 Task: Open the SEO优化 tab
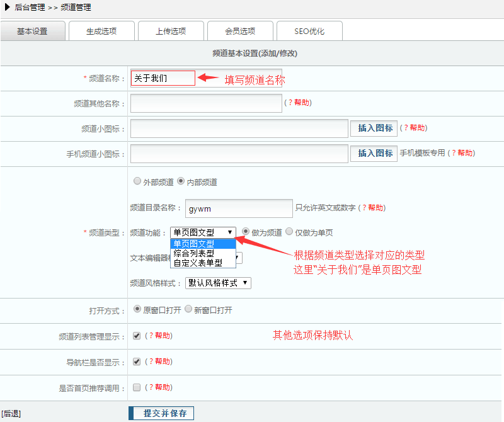[309, 31]
